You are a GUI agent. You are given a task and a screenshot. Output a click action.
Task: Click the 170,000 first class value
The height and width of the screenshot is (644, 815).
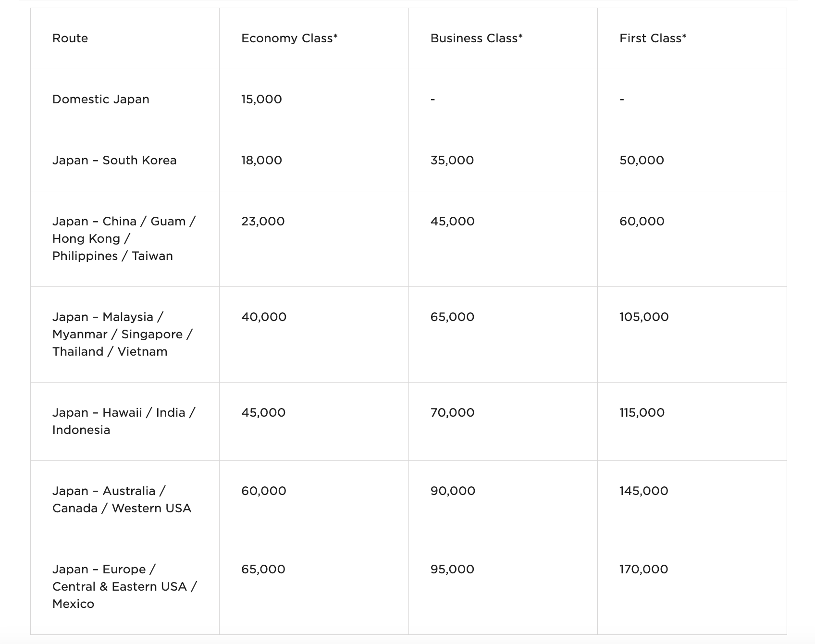pos(643,570)
